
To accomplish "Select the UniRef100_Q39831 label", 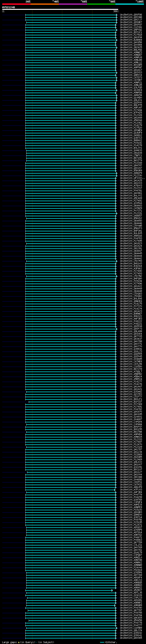I will coord(131,349).
